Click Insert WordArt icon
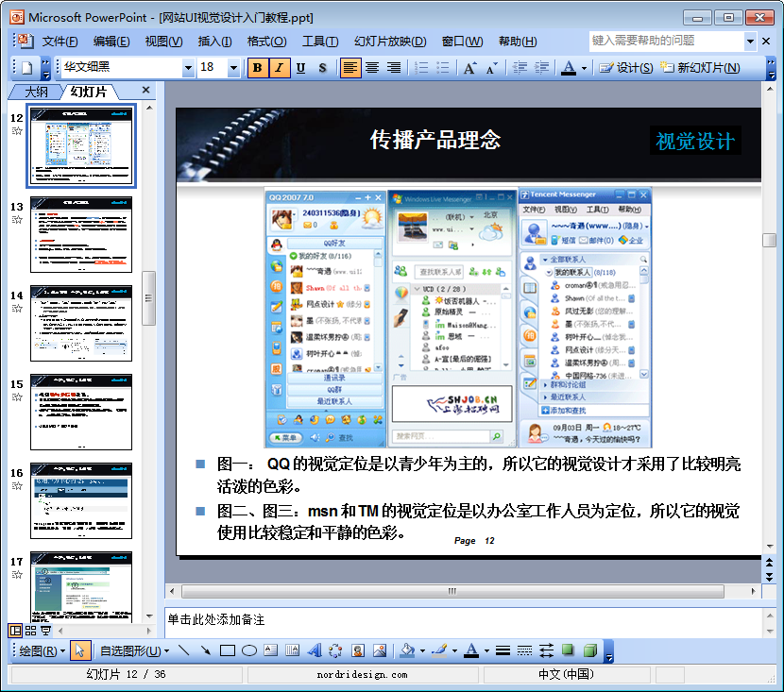 (x=314, y=650)
